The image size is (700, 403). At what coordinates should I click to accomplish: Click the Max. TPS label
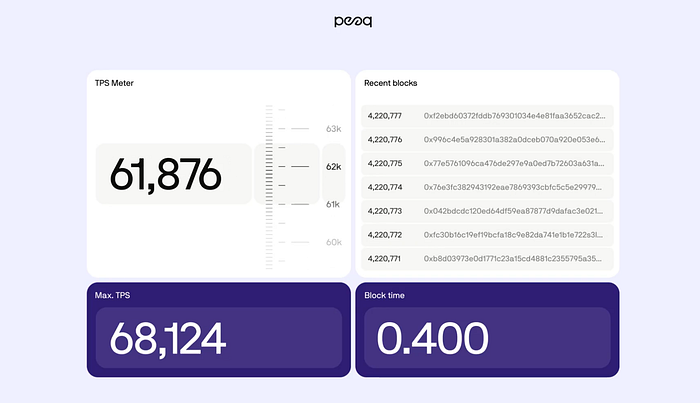[112, 295]
